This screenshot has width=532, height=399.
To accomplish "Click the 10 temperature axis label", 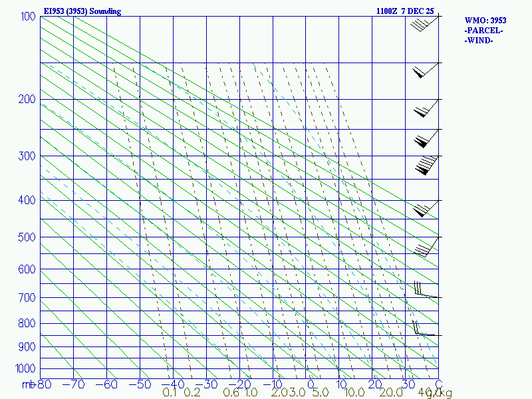I will [x=342, y=384].
